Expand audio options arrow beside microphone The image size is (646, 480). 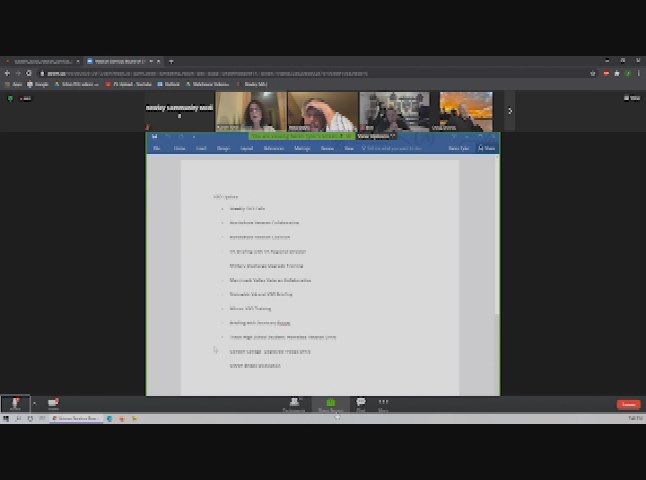(29, 403)
